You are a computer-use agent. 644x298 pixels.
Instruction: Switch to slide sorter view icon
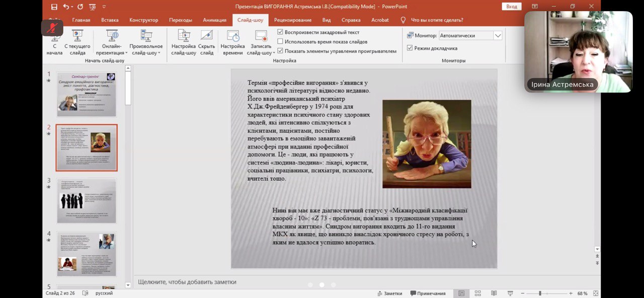pos(478,293)
